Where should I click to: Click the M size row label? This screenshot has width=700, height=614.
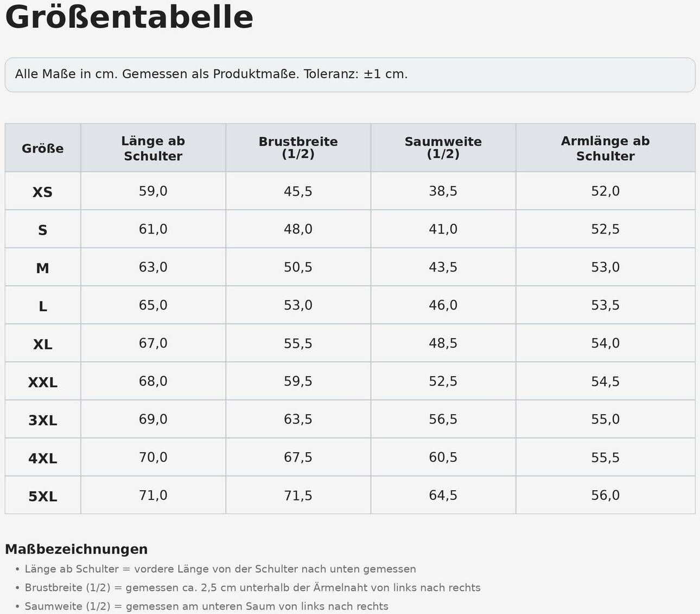(x=43, y=268)
